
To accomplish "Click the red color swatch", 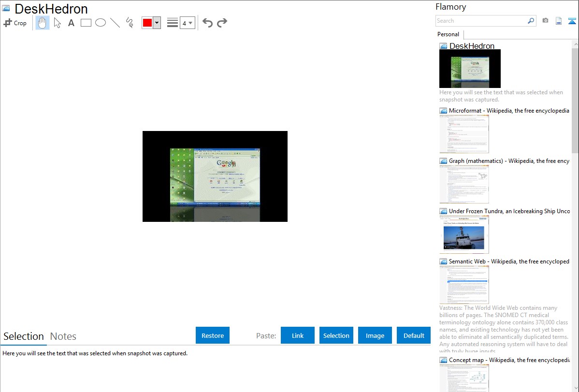I will [x=147, y=23].
